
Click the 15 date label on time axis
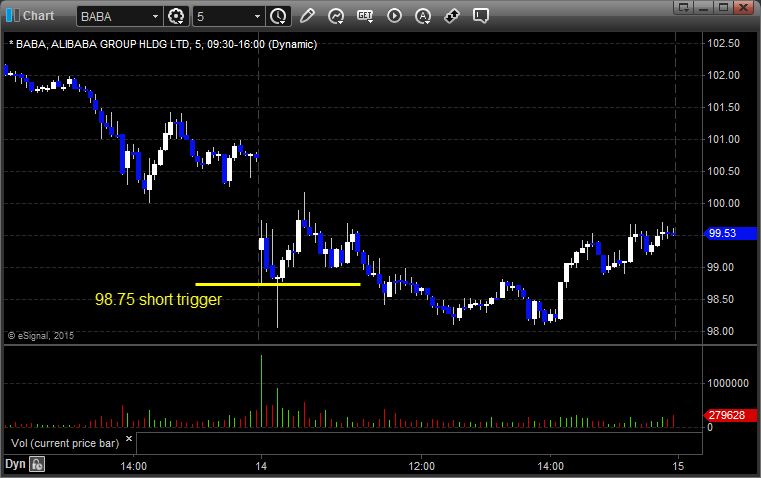[678, 466]
